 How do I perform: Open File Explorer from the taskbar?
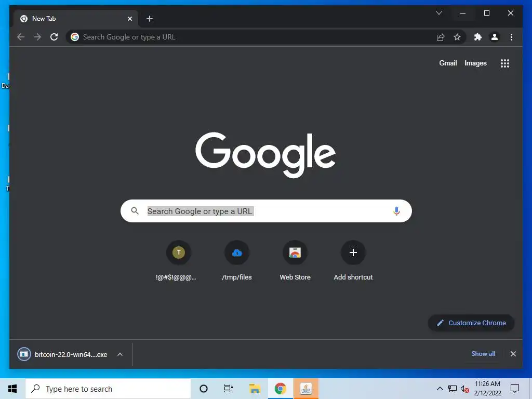pos(255,389)
